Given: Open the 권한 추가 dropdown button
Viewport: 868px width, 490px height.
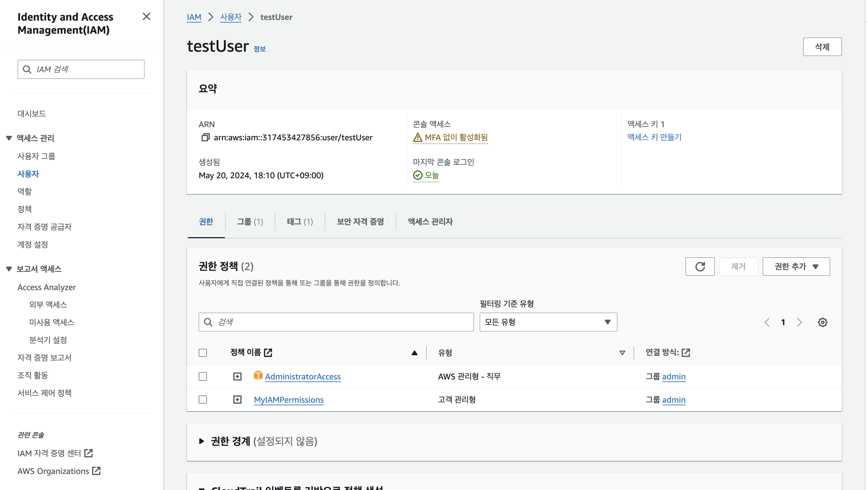Looking at the screenshot, I should (x=796, y=266).
